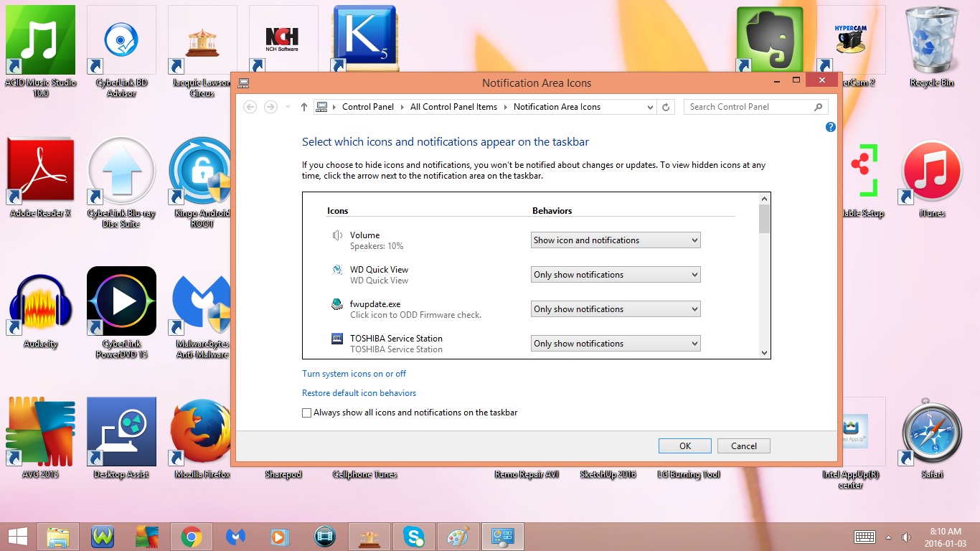Click the help question mark icon
980x551 pixels.
(830, 127)
